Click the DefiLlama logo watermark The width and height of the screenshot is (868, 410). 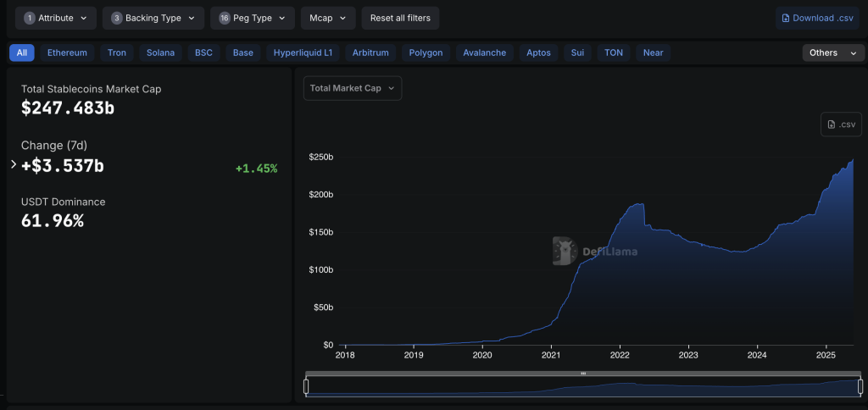[x=595, y=251]
